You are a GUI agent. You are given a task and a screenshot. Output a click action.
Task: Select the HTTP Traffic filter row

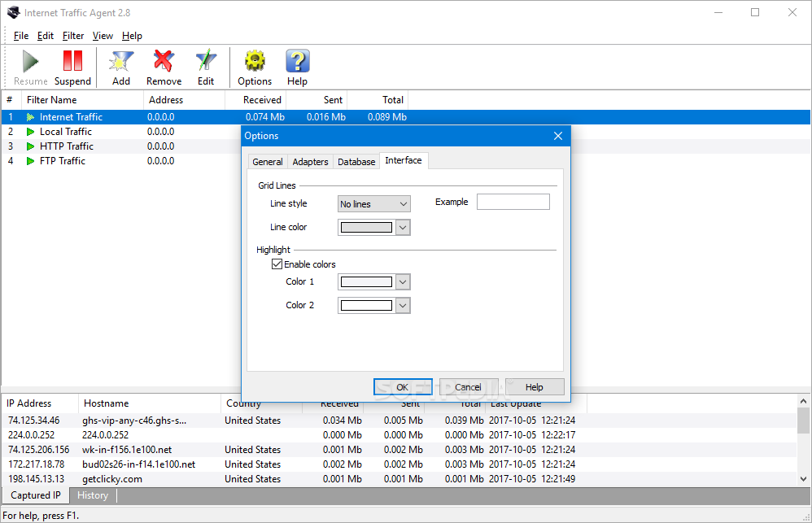(406, 146)
